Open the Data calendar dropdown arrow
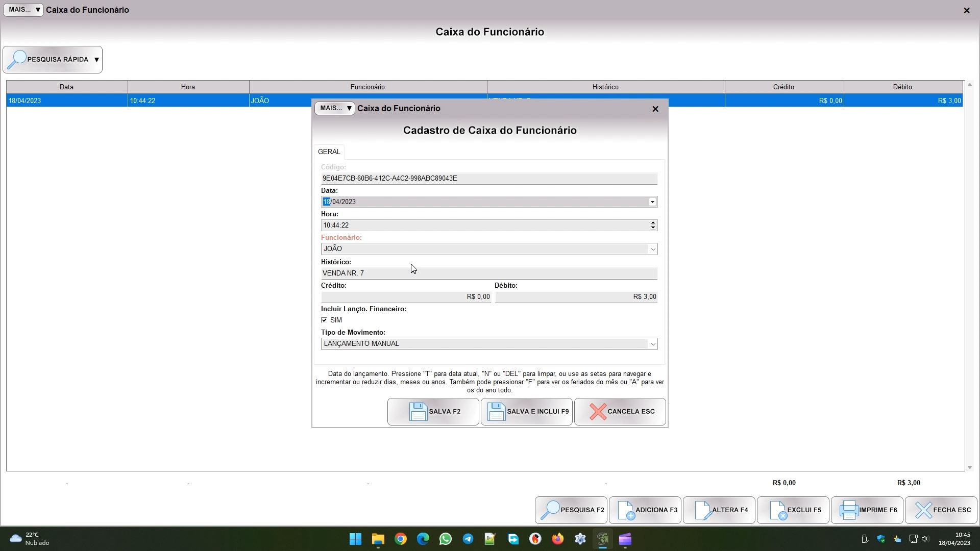The height and width of the screenshot is (551, 980). (652, 202)
